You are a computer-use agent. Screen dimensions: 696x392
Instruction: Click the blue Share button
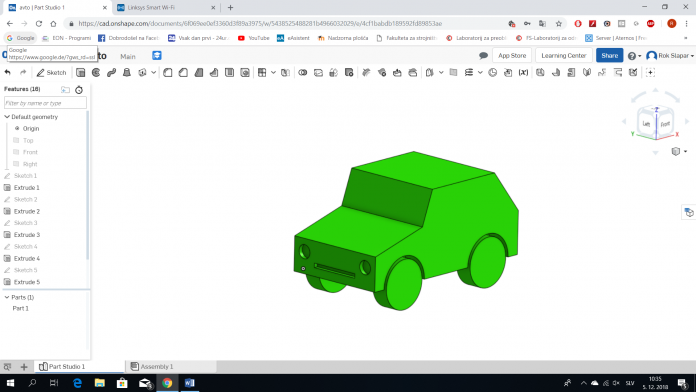[x=609, y=55]
